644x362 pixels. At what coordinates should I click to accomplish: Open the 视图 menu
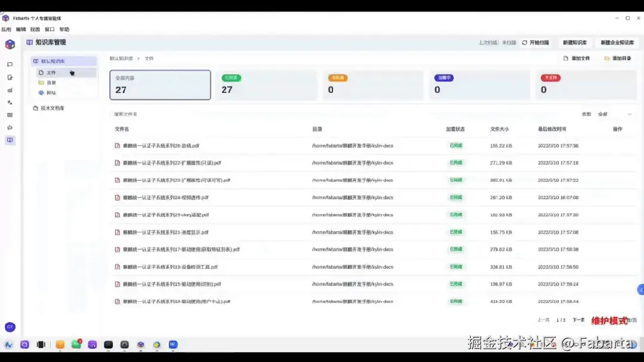coord(35,30)
